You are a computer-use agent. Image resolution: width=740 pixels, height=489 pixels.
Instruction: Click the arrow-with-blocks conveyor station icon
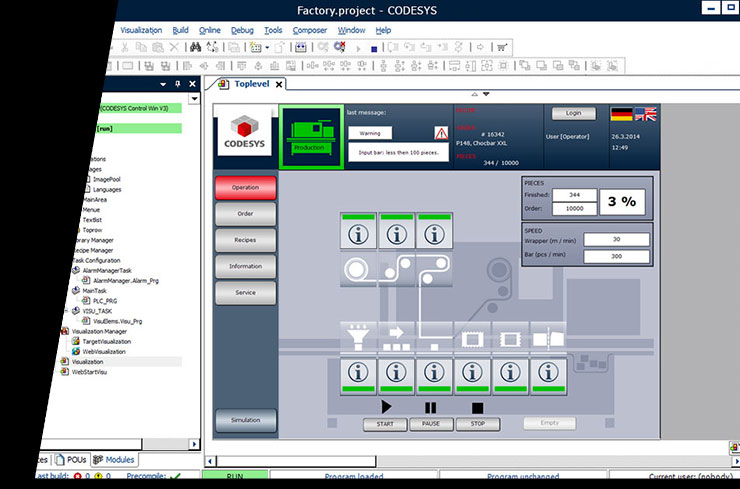396,337
